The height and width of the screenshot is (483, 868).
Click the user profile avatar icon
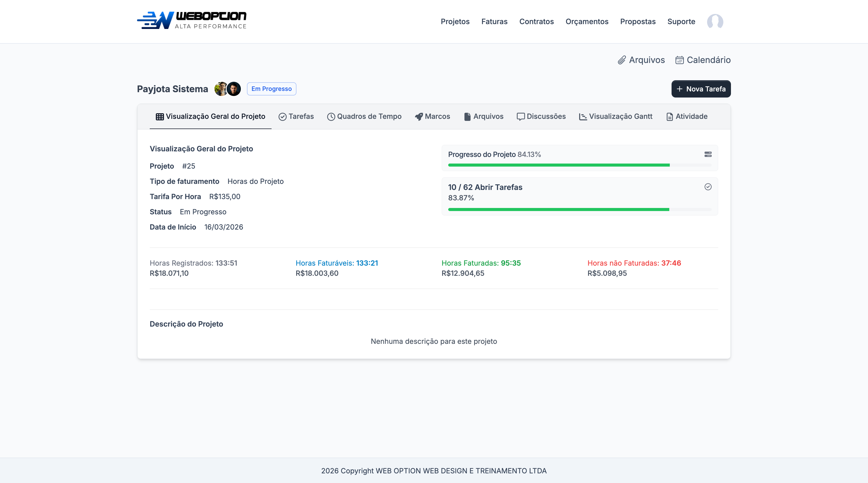(x=715, y=22)
